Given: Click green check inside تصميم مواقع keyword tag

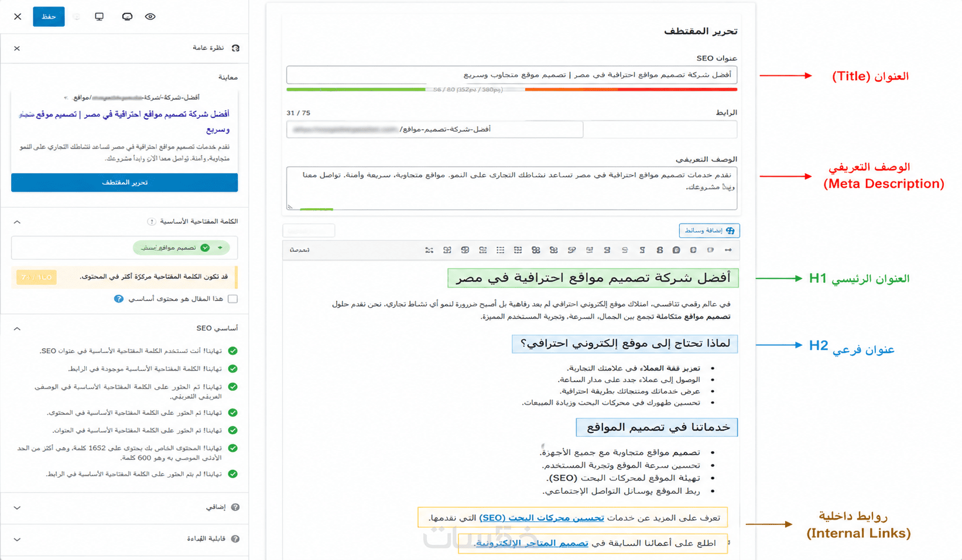Looking at the screenshot, I should click(205, 248).
